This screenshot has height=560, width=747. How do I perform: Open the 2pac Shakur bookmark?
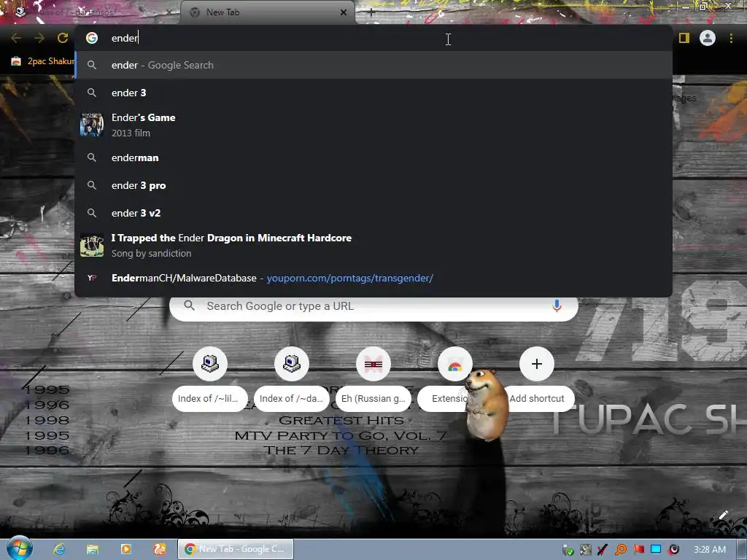(x=43, y=61)
